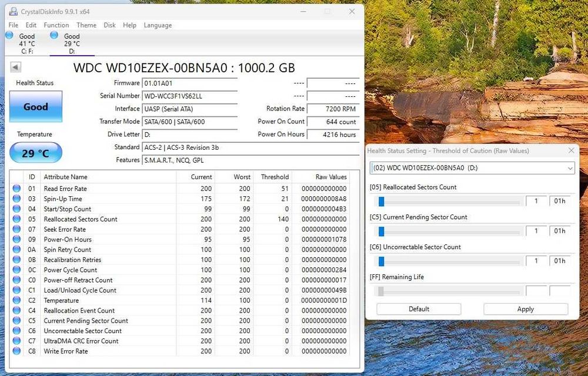This screenshot has height=376, width=588.
Task: Click the Firmware field 01.01A01
Action: click(190, 83)
